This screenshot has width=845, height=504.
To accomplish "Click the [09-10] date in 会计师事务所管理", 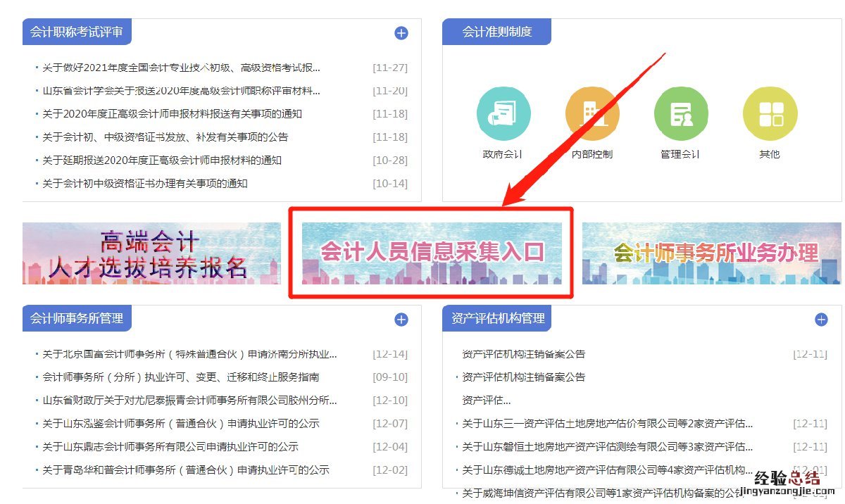I will click(390, 377).
